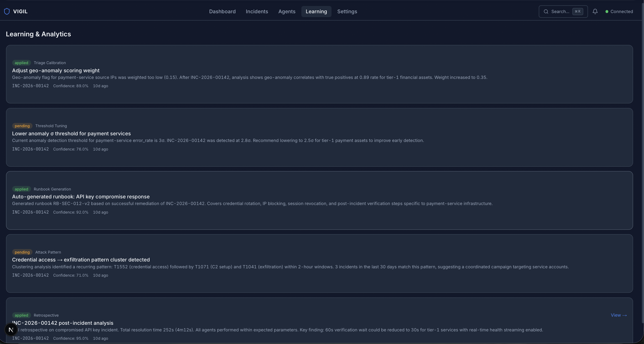Open Auto-generated runbook API key compromise card
The height and width of the screenshot is (344, 644).
point(81,197)
